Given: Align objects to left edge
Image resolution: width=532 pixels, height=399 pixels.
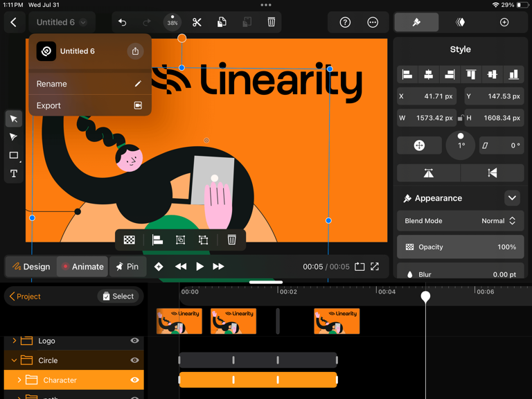Looking at the screenshot, I should tap(407, 74).
